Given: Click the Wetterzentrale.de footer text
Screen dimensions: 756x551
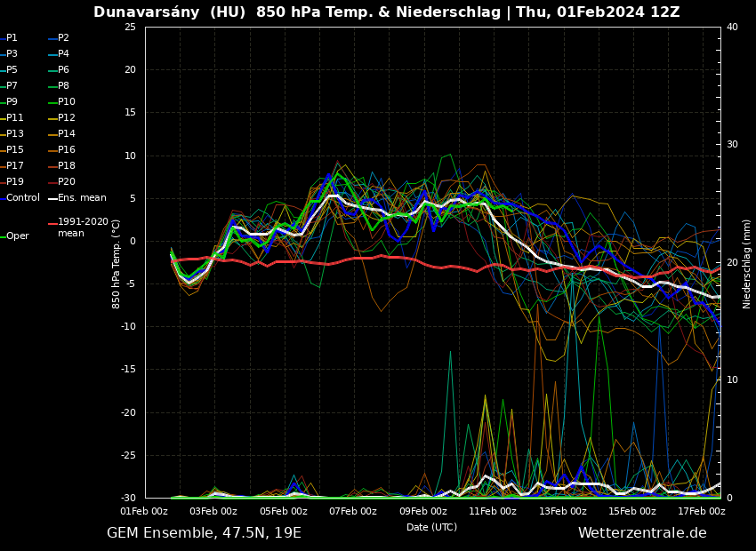Looking at the screenshot, I should (x=642, y=533).
